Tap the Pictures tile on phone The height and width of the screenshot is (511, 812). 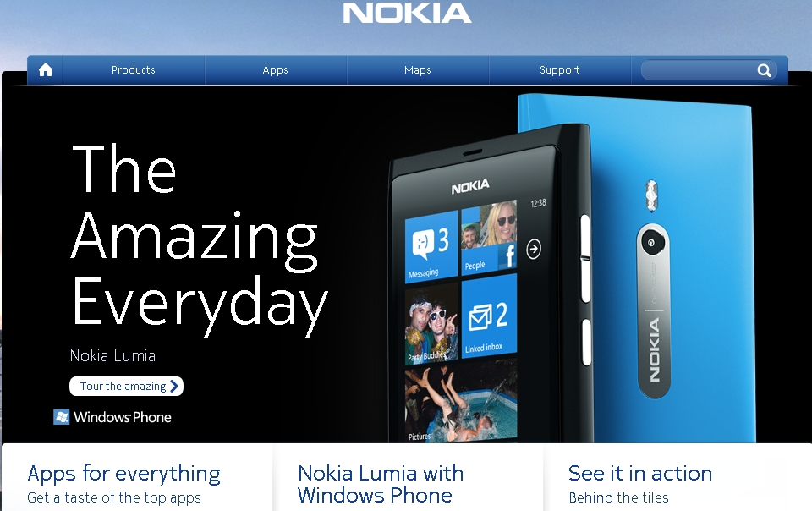pos(461,402)
